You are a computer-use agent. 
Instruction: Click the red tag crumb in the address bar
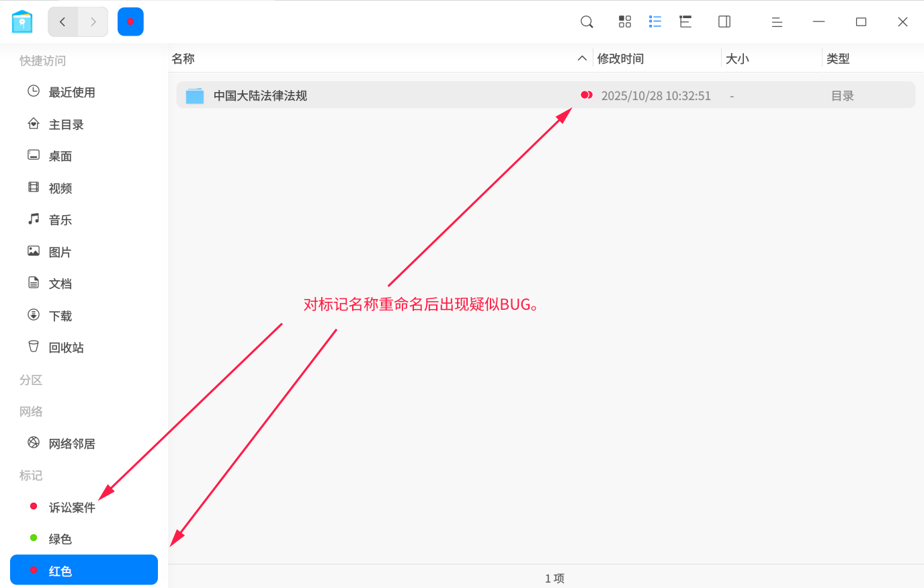[x=130, y=22]
